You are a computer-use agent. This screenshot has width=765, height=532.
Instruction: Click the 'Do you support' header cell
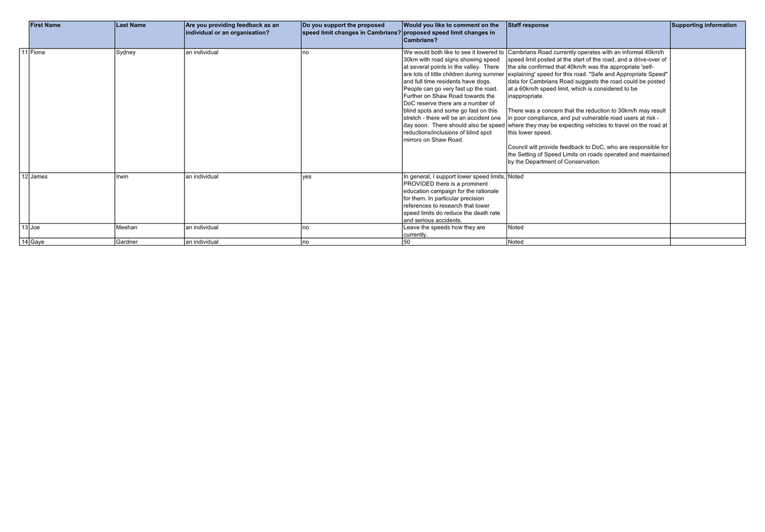coord(352,35)
